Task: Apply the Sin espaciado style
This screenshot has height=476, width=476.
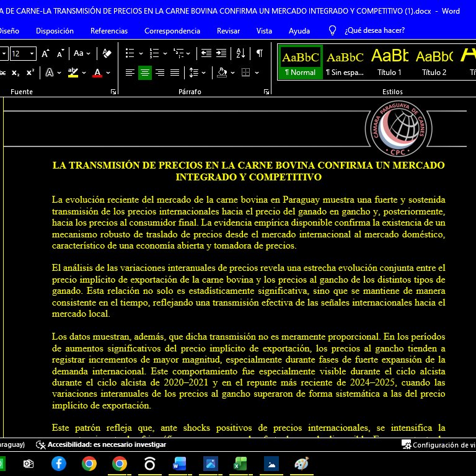Action: point(345,62)
